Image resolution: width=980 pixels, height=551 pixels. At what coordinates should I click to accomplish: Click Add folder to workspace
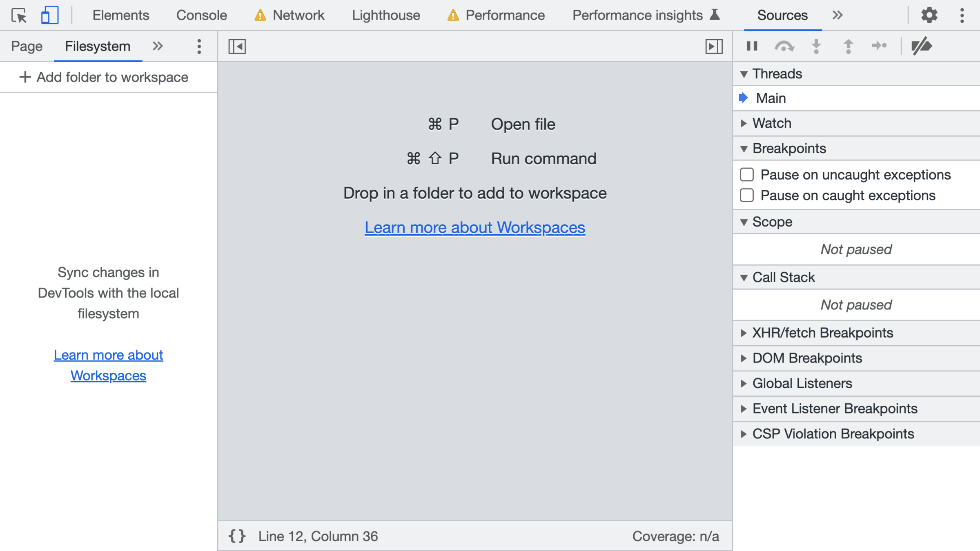[104, 77]
